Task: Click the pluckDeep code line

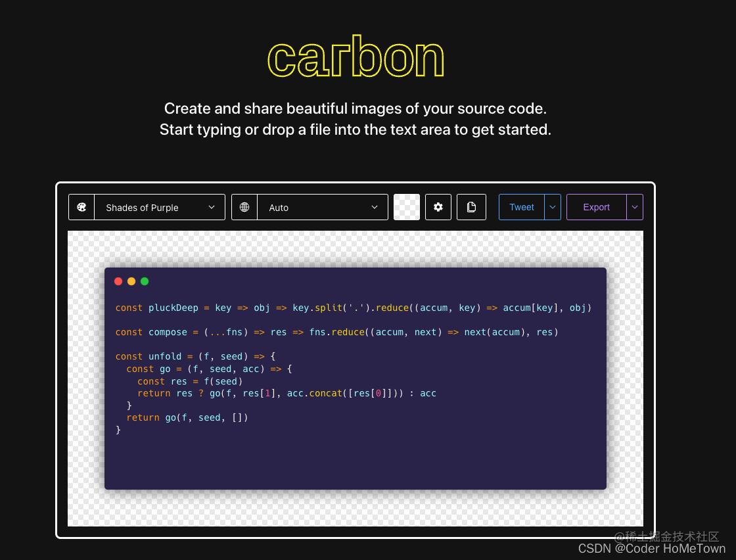Action: [x=354, y=308]
